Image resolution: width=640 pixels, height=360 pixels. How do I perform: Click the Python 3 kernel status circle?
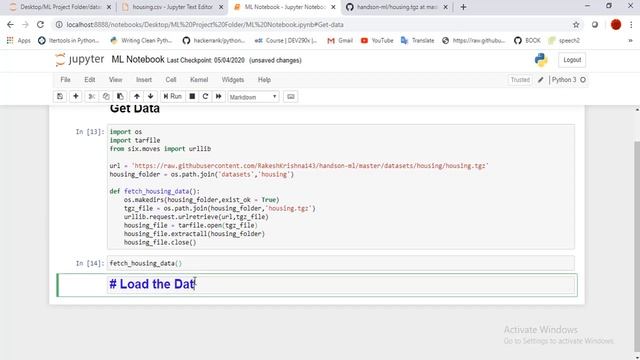(x=583, y=80)
